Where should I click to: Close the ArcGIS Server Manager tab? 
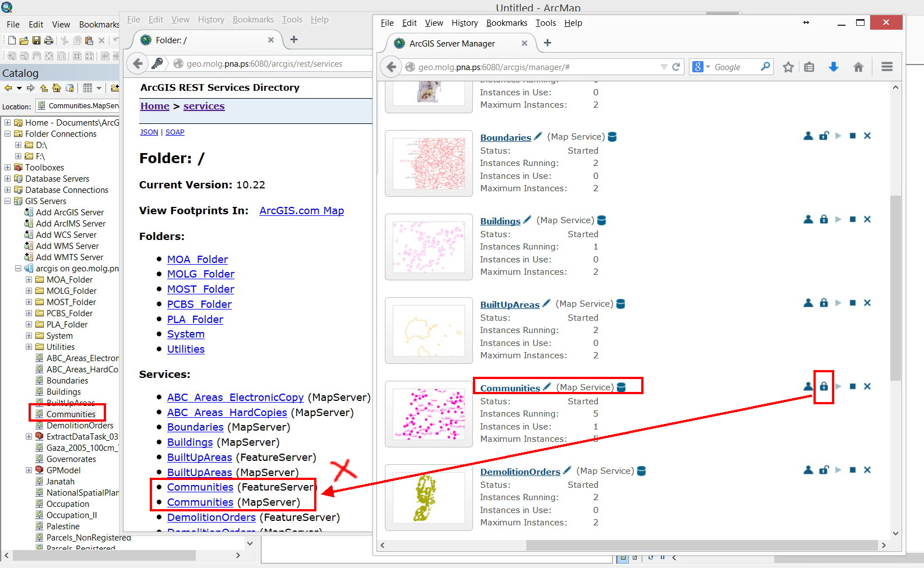pos(525,43)
